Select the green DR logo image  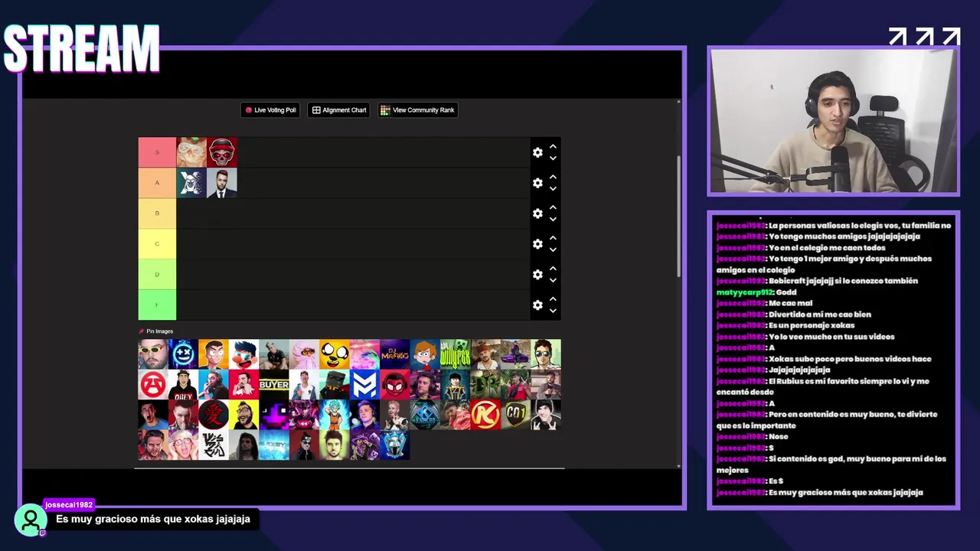coord(485,385)
